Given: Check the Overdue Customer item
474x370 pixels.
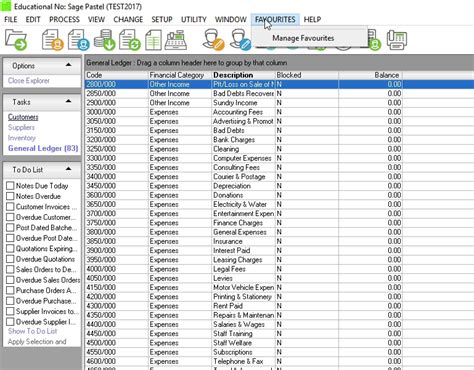Looking at the screenshot, I should (10, 217).
